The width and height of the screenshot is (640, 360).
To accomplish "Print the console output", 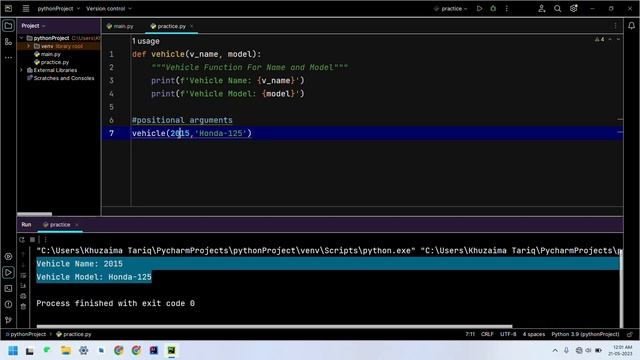I will pos(23,296).
